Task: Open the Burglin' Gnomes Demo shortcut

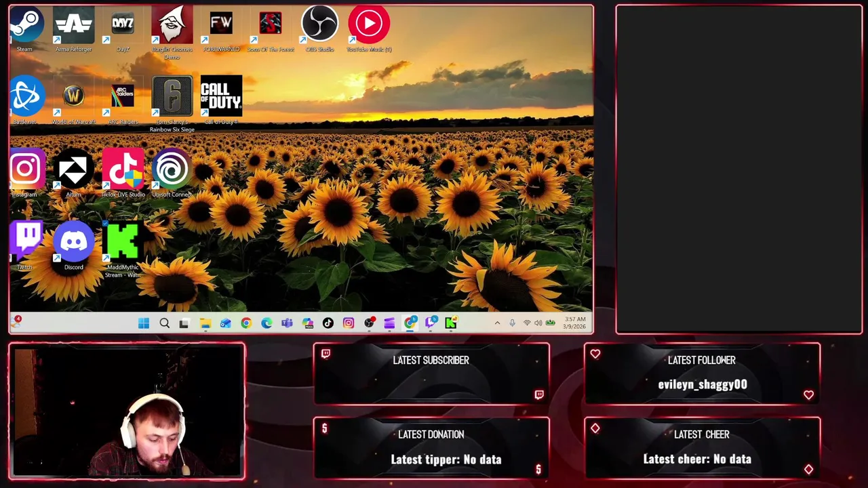Action: point(172,31)
